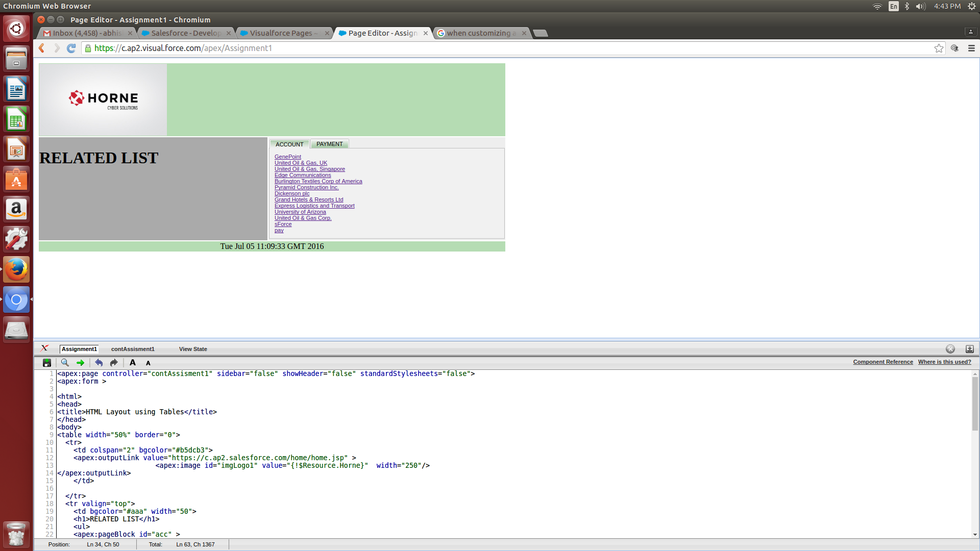Click the large A increase font icon
The image size is (980, 551).
tap(133, 363)
